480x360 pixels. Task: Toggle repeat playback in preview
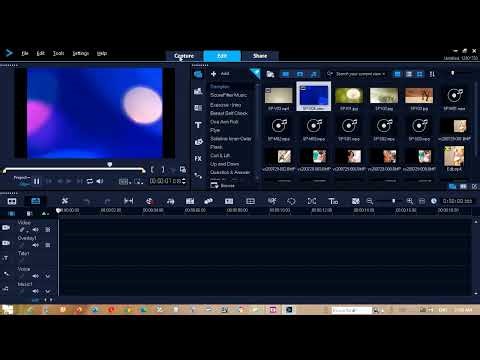90,181
